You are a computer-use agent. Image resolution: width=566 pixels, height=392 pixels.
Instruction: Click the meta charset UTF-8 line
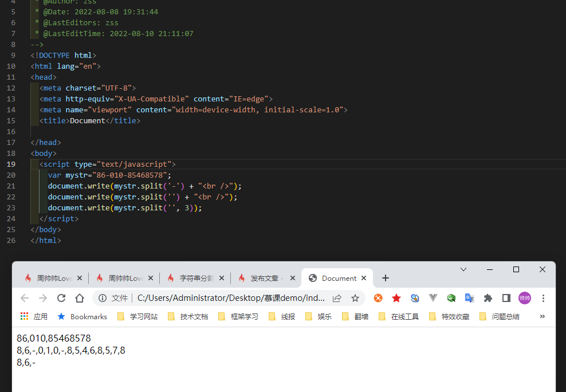click(x=88, y=88)
